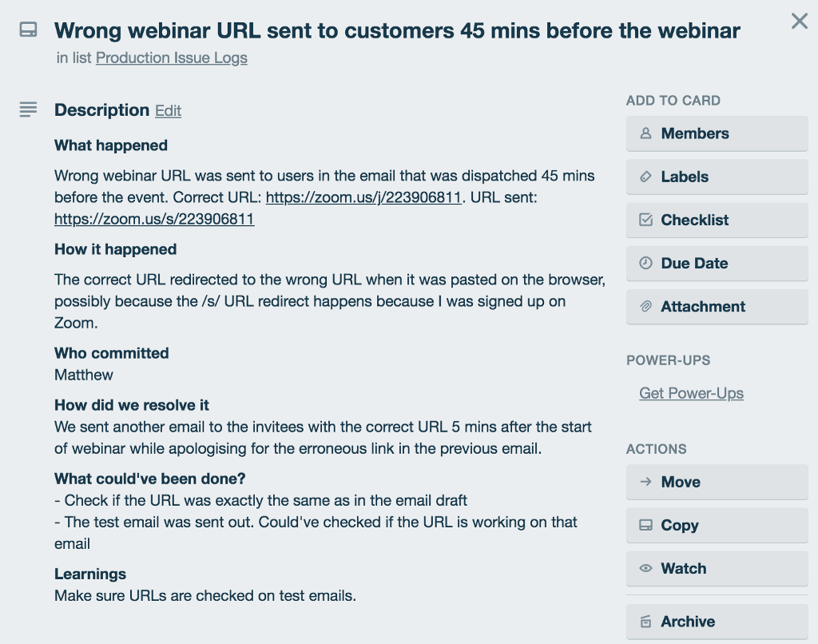Click the card title to rename it
Viewport: 818px width, 644px height.
pos(397,30)
